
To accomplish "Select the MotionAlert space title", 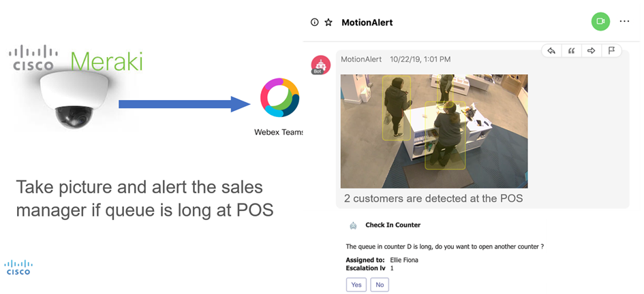I will point(367,22).
